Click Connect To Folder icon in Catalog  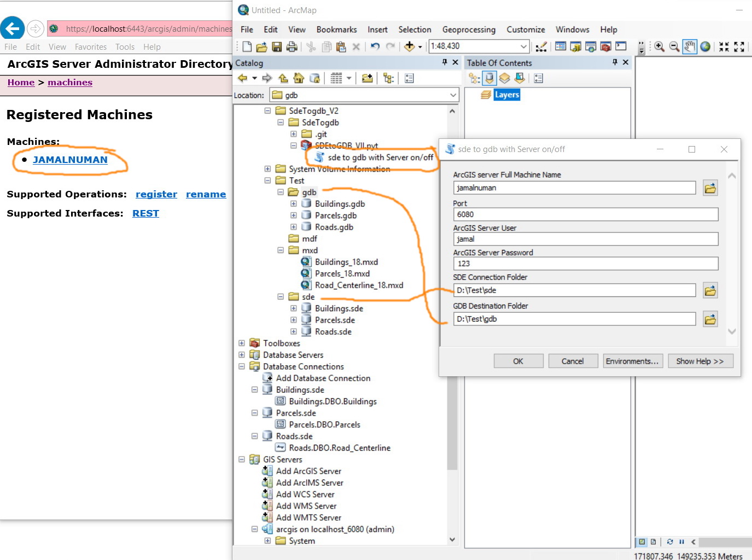coord(368,78)
